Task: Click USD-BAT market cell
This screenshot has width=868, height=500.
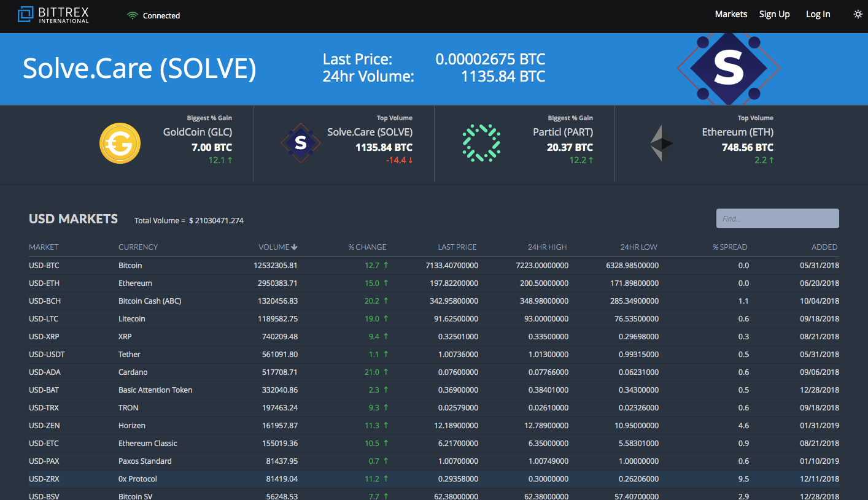Action: pos(44,390)
